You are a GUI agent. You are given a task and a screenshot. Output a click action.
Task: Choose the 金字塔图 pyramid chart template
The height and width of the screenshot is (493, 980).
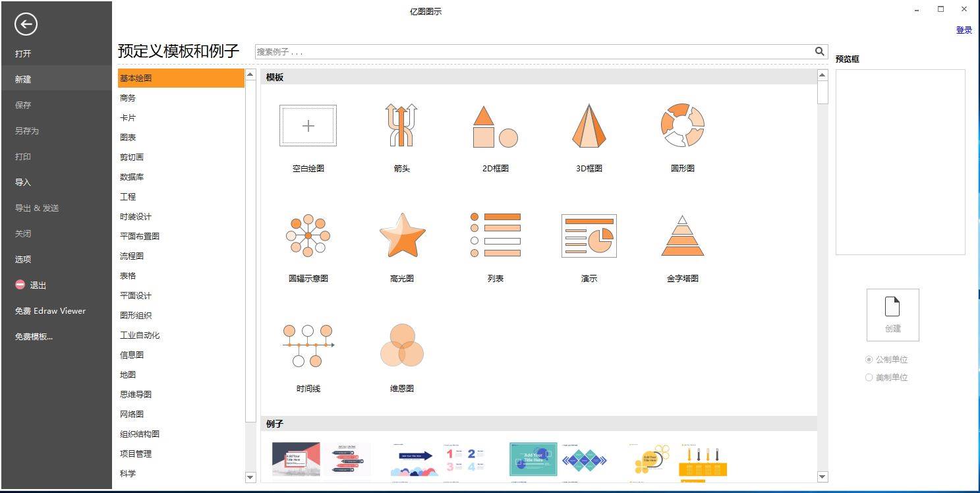pos(682,235)
